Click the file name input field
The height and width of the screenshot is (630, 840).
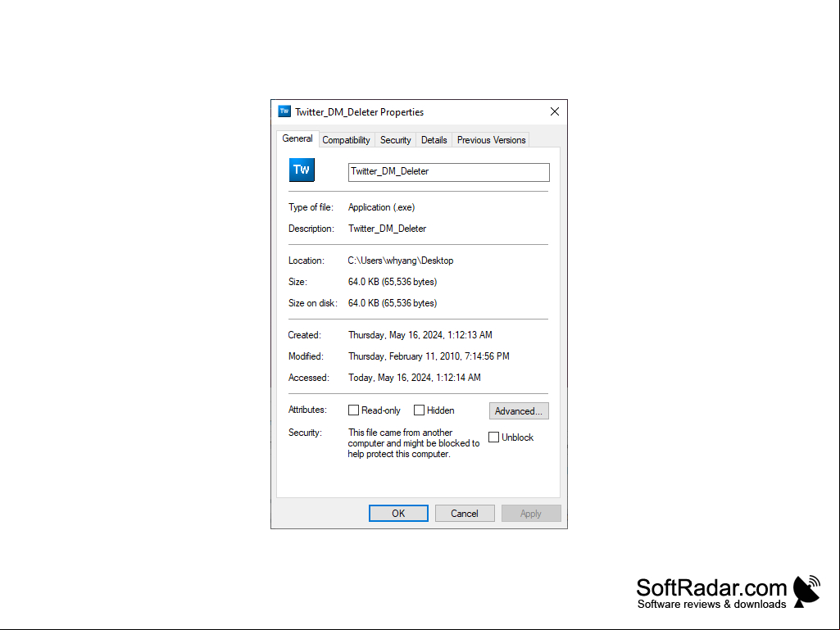[x=449, y=172]
